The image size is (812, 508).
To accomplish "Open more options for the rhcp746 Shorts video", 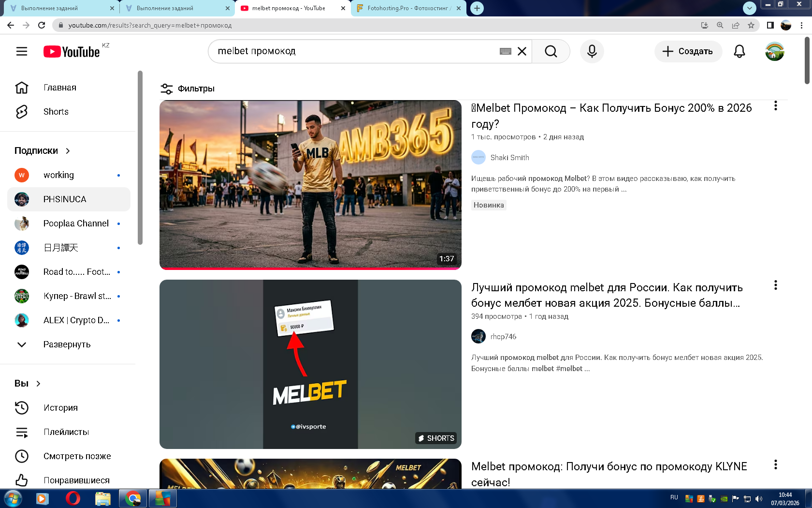I will pos(775,285).
